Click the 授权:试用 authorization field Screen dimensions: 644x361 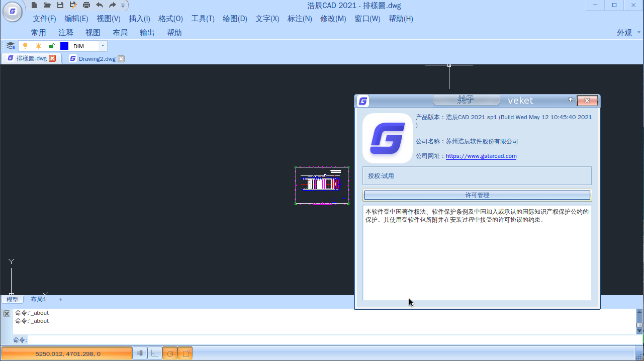(477, 176)
